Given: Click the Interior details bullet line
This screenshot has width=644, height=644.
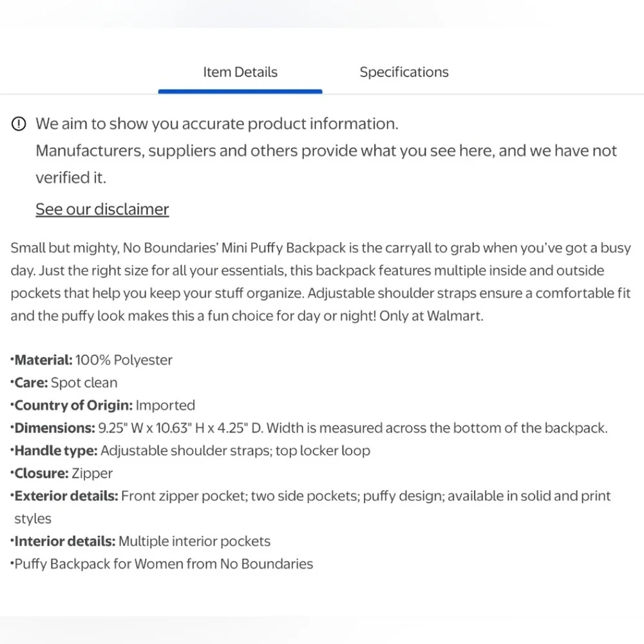Looking at the screenshot, I should [140, 542].
